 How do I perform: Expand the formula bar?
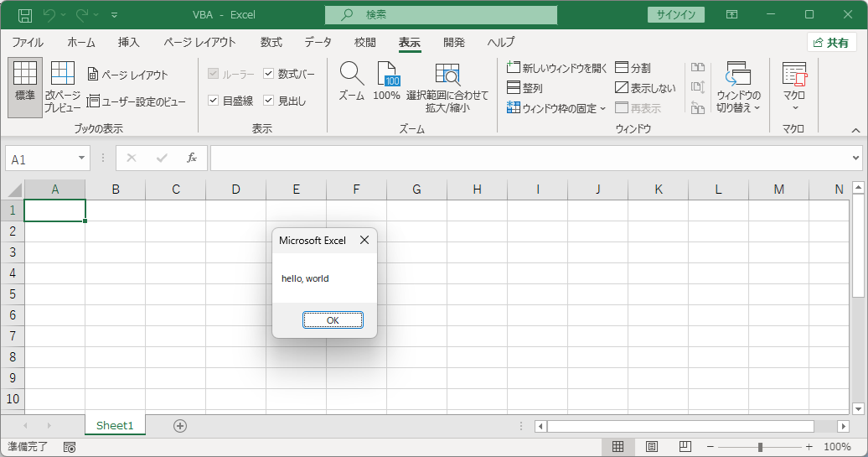[855, 158]
